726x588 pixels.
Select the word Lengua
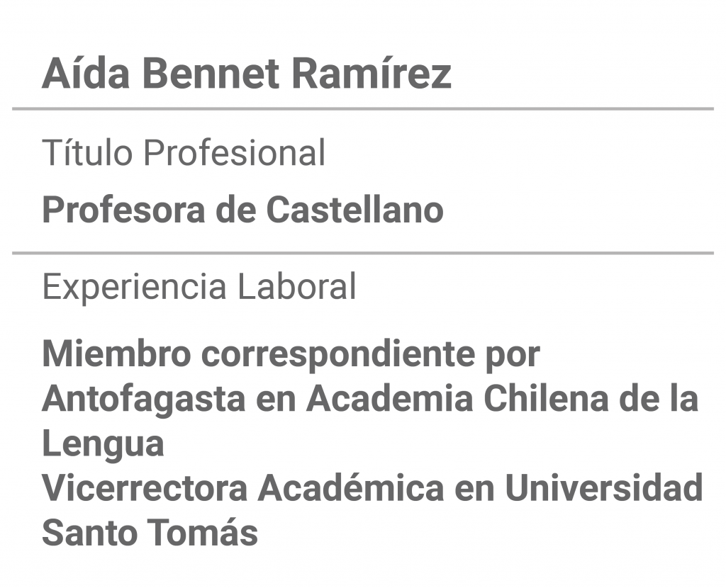click(x=104, y=444)
